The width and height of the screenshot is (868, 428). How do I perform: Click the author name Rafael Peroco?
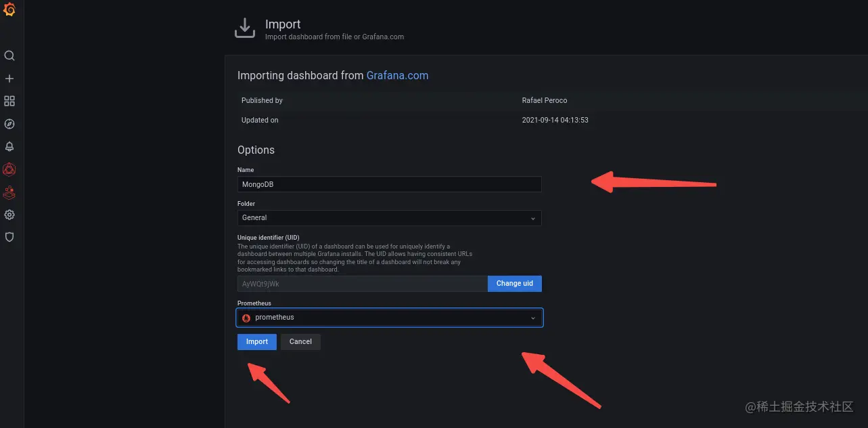(x=545, y=100)
